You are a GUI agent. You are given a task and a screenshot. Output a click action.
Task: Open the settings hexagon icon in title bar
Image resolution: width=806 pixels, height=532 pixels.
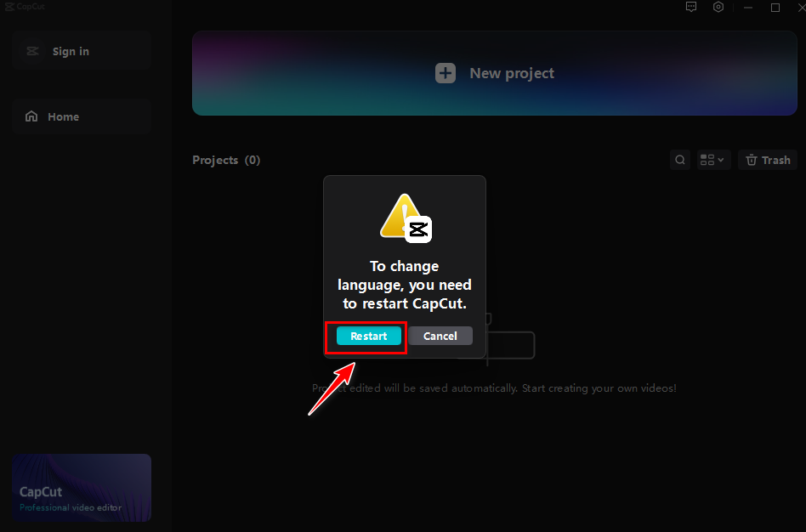(718, 7)
